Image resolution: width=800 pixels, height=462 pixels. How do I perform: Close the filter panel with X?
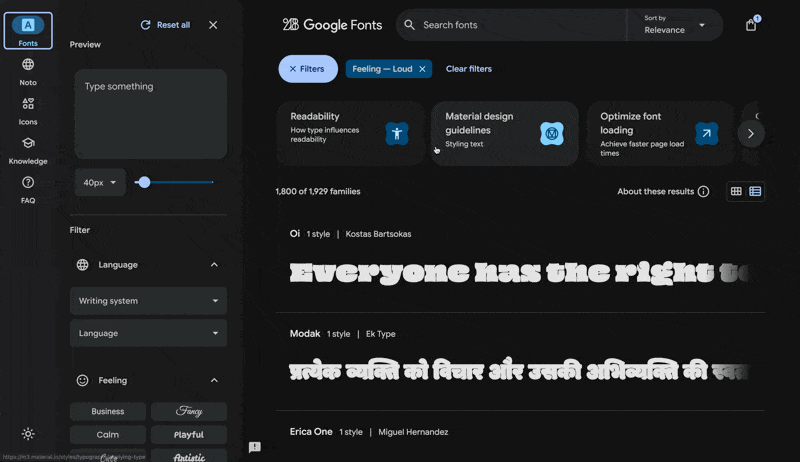point(213,25)
